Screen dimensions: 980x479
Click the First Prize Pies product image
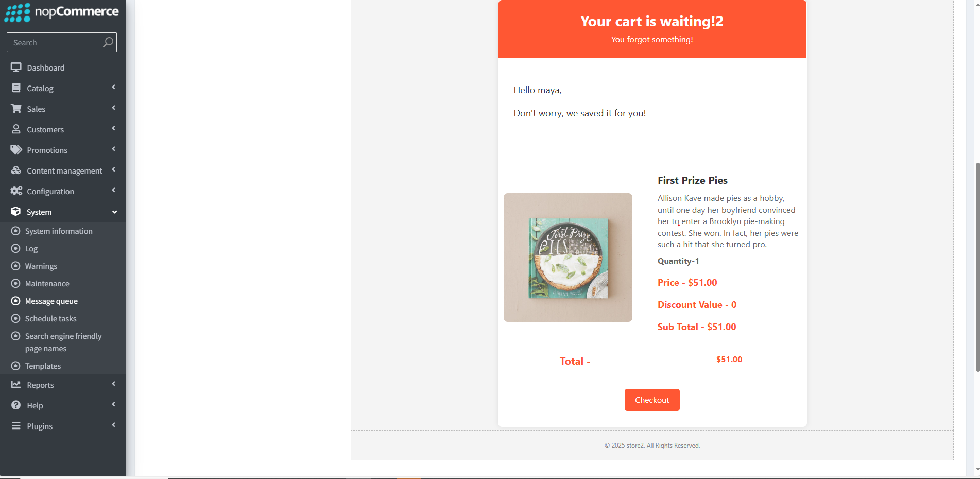(568, 258)
